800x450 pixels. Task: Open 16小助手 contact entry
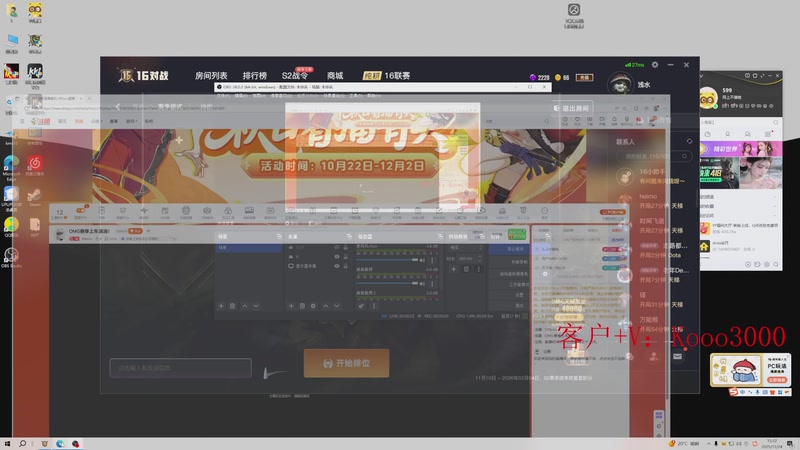(656, 176)
